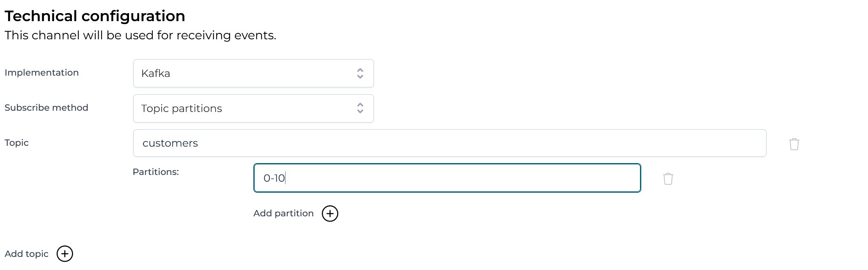The height and width of the screenshot is (270, 868).
Task: Click the Technical configuration heading
Action: click(x=94, y=16)
